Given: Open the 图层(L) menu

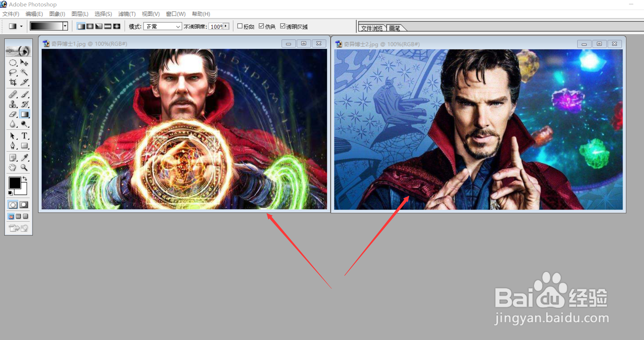Looking at the screenshot, I should click(x=80, y=14).
